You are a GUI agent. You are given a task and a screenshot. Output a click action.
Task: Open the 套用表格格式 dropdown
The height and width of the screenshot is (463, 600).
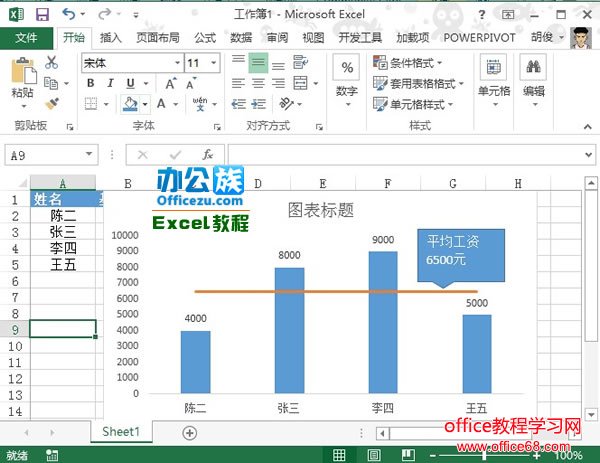pyautogui.click(x=418, y=83)
